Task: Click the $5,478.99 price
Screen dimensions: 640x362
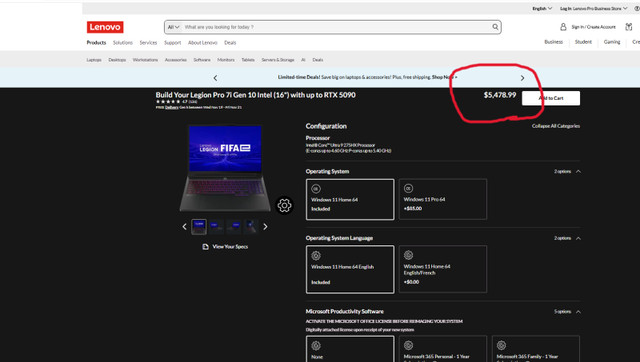Action: (x=500, y=95)
